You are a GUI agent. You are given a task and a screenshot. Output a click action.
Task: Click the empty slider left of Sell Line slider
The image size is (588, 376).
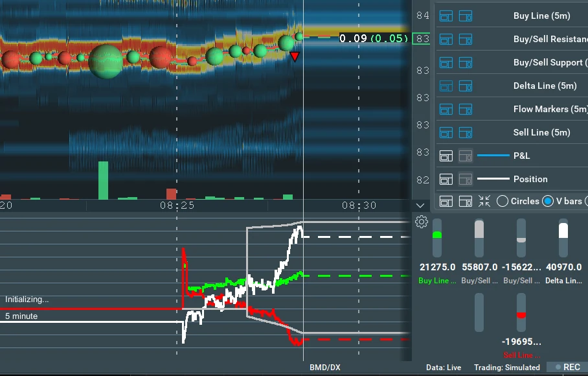click(x=479, y=312)
